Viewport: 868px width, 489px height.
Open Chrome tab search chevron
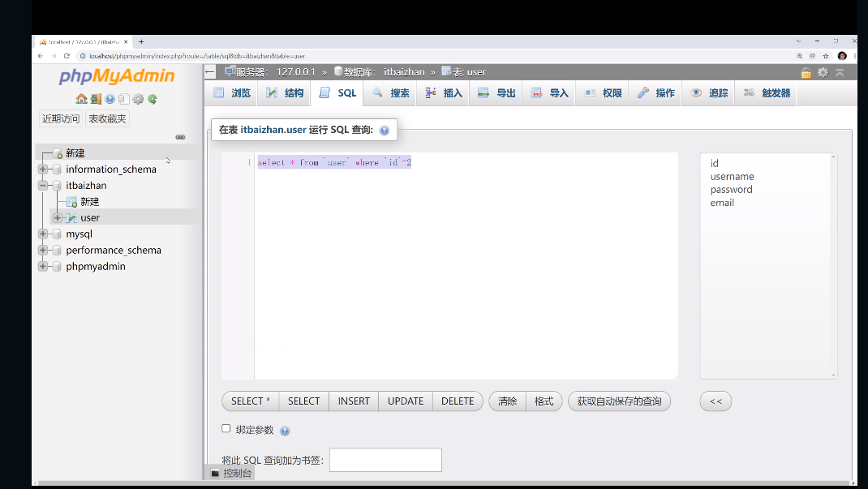click(x=798, y=41)
